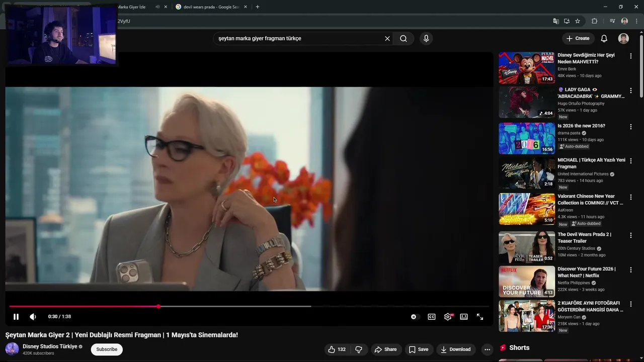Open the Disney Studios Türkiye channel avatar
Viewport: 644px width, 362px height.
(12, 349)
